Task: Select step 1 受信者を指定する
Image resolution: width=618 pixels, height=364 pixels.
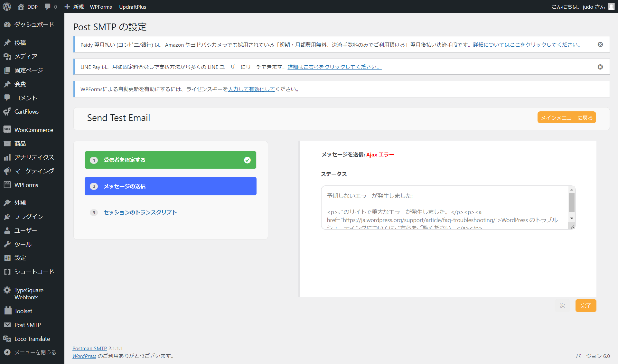Action: click(171, 160)
